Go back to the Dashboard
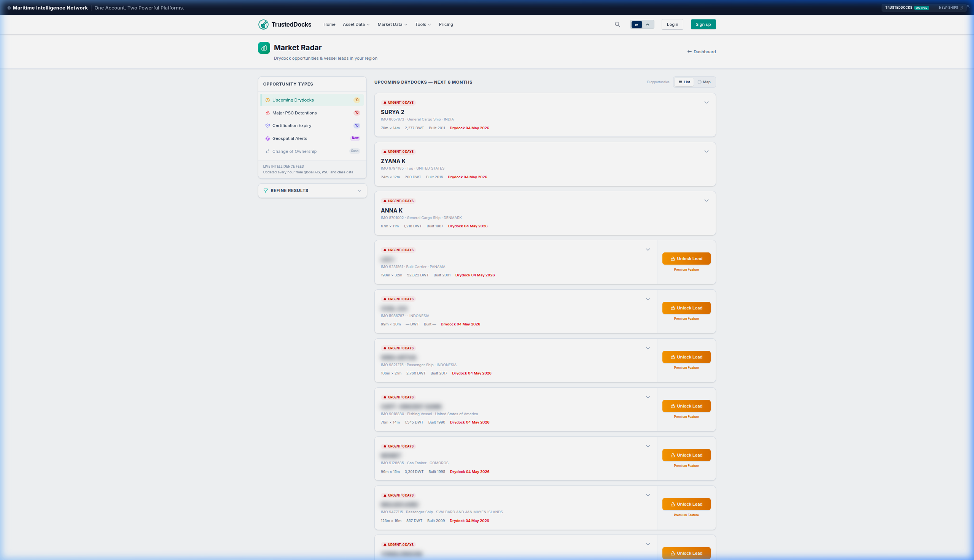Screen dimensions: 974x560 [701, 52]
